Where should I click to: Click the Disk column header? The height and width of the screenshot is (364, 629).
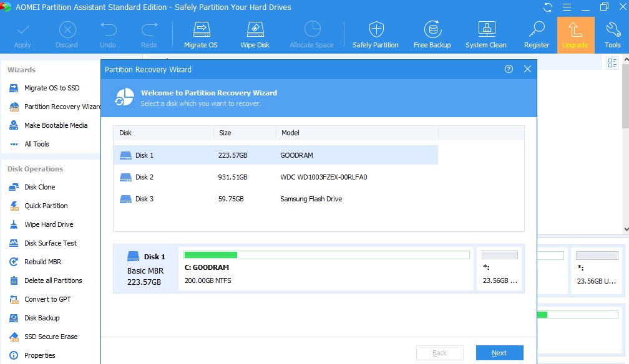tap(163, 133)
